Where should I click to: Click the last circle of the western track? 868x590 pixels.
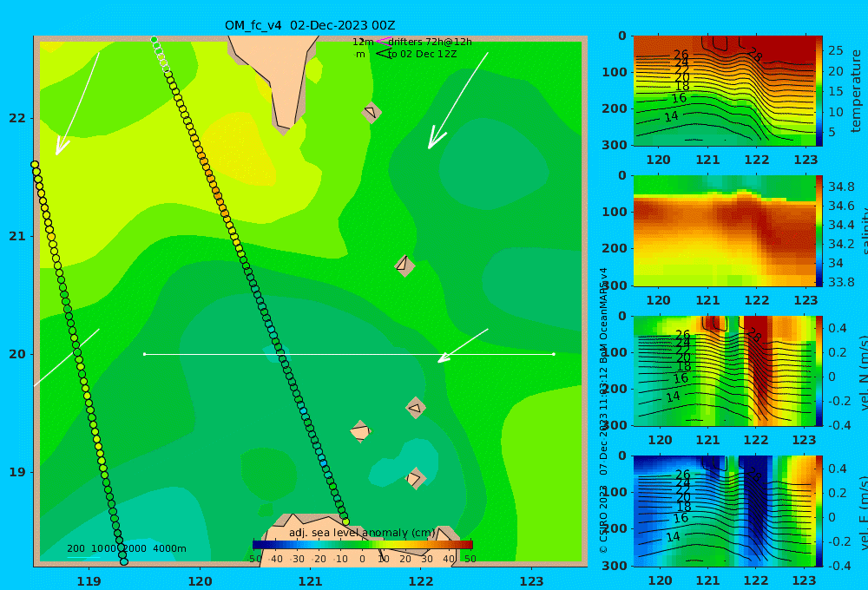click(124, 561)
